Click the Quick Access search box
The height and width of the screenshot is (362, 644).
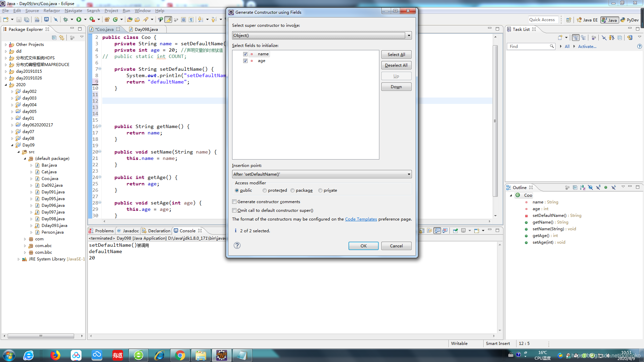coord(543,20)
